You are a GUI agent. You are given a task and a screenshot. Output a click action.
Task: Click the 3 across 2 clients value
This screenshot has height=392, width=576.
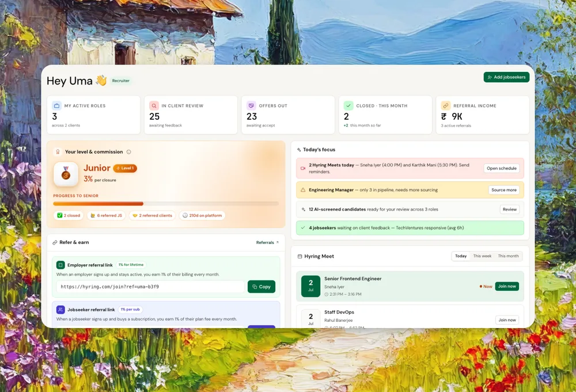(54, 117)
